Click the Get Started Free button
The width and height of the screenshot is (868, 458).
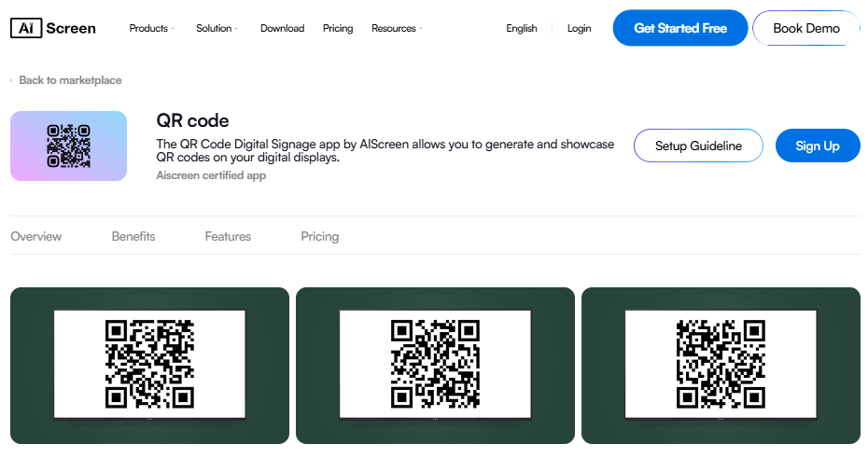coord(680,28)
